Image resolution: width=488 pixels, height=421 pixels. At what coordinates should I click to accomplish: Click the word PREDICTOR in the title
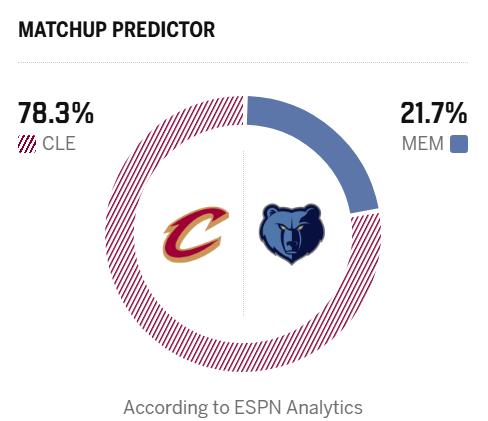(164, 30)
